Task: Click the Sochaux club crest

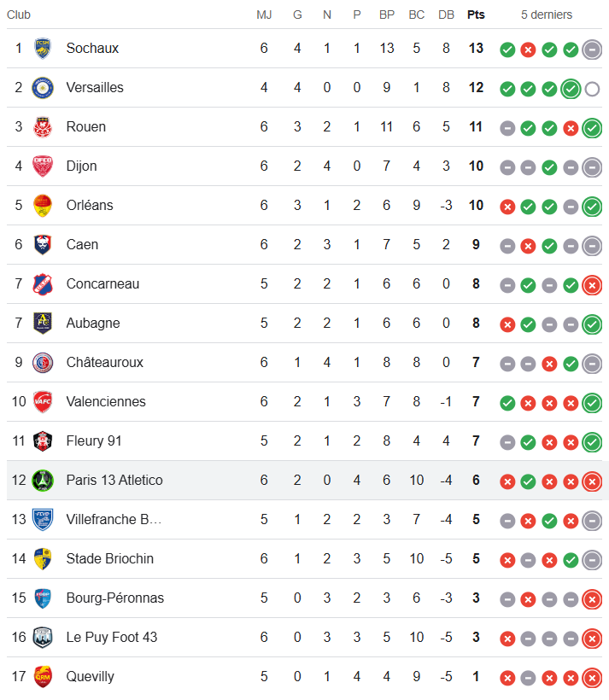Action: [x=43, y=48]
